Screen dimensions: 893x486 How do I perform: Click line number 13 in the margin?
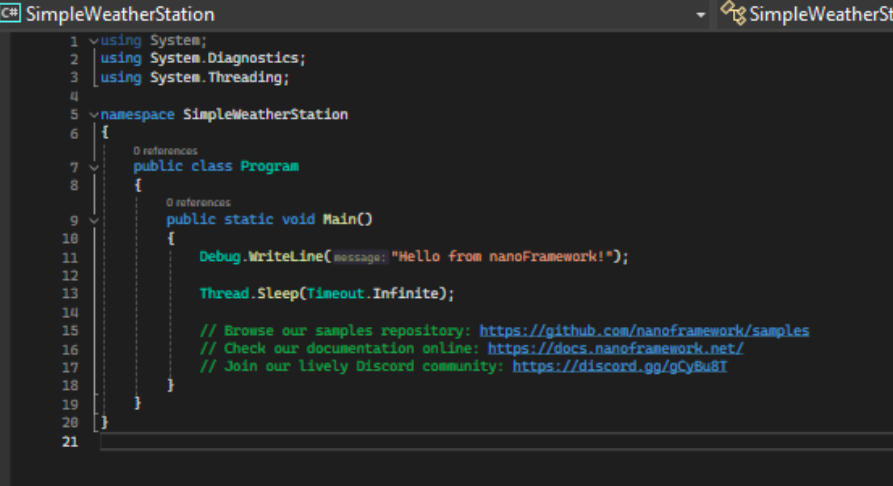click(x=70, y=294)
